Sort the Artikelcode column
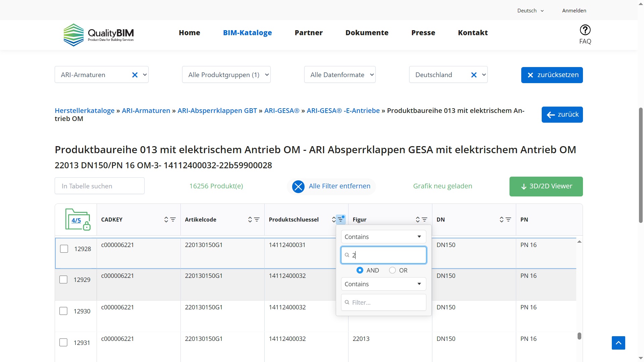The width and height of the screenshot is (644, 362). point(250,220)
